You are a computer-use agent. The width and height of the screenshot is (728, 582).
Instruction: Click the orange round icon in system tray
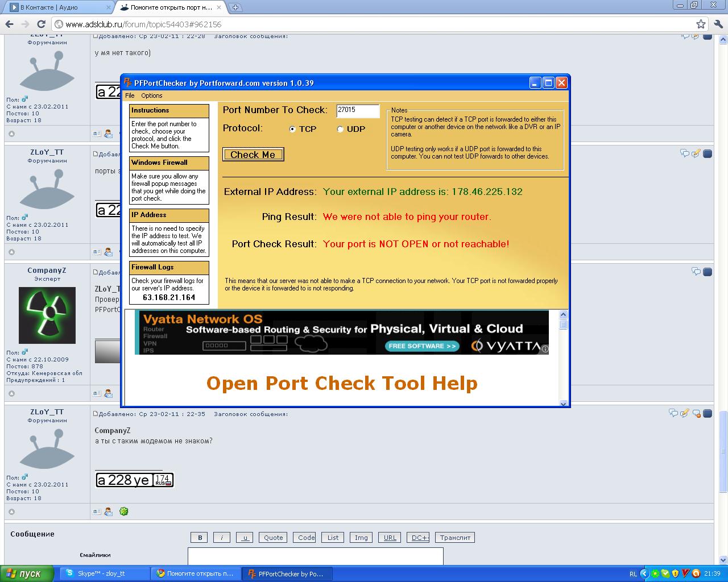pos(696,573)
